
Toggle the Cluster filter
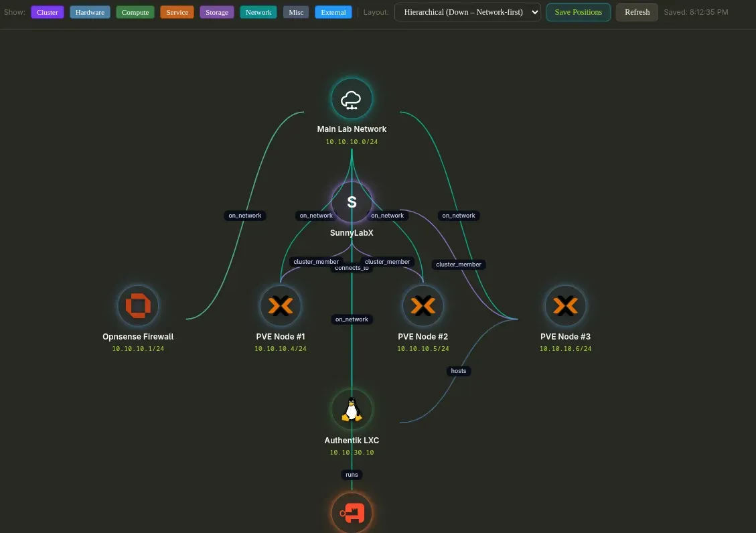[x=48, y=12]
